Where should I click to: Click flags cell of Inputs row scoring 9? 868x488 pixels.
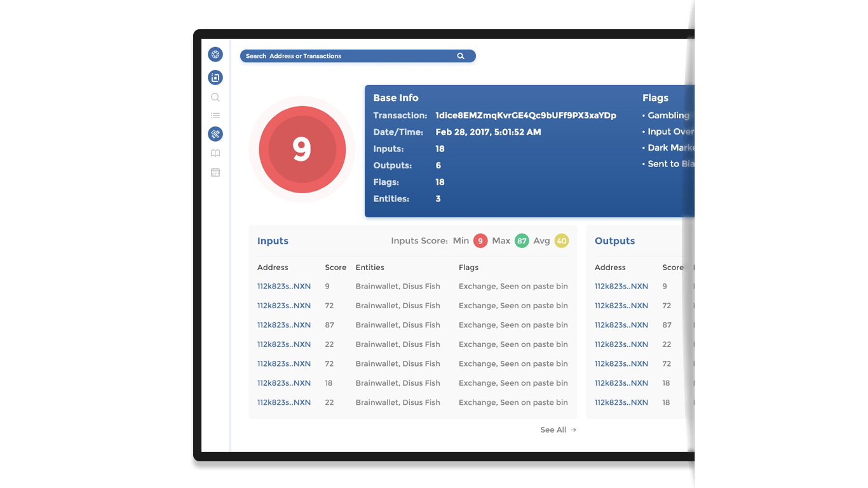point(513,287)
